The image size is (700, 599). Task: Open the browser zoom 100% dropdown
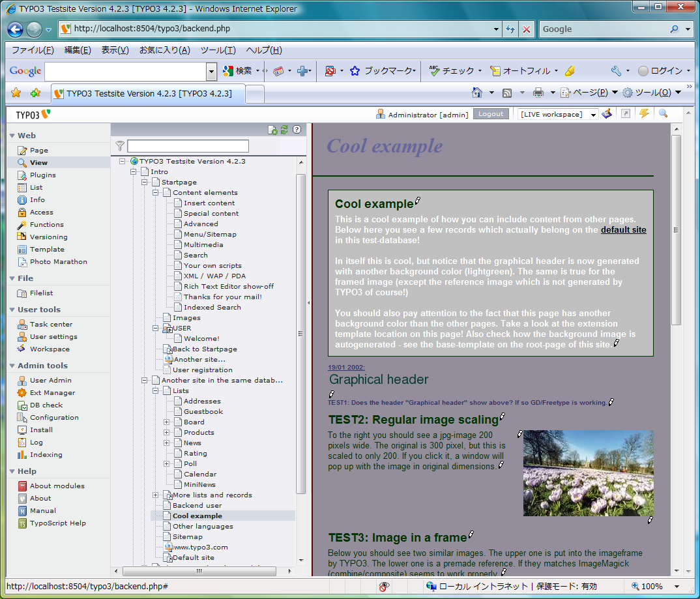click(x=677, y=587)
